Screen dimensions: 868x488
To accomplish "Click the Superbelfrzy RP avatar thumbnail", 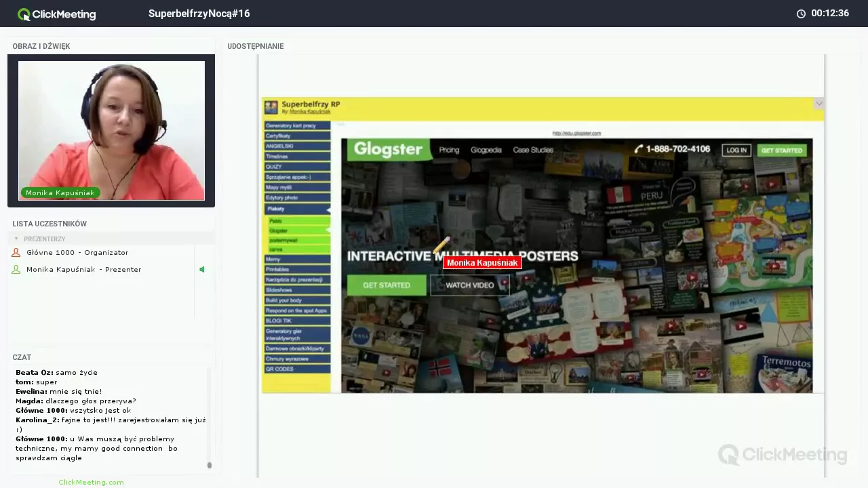I will (x=271, y=107).
